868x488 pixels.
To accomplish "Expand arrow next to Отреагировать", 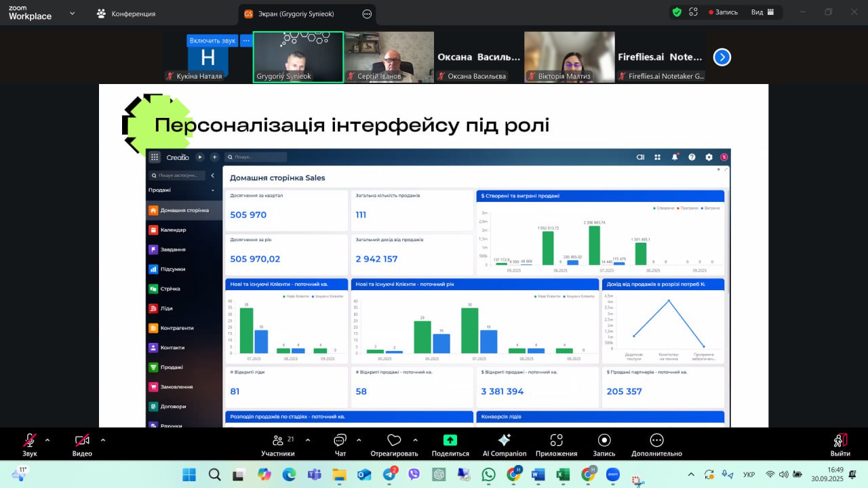I will tap(415, 439).
